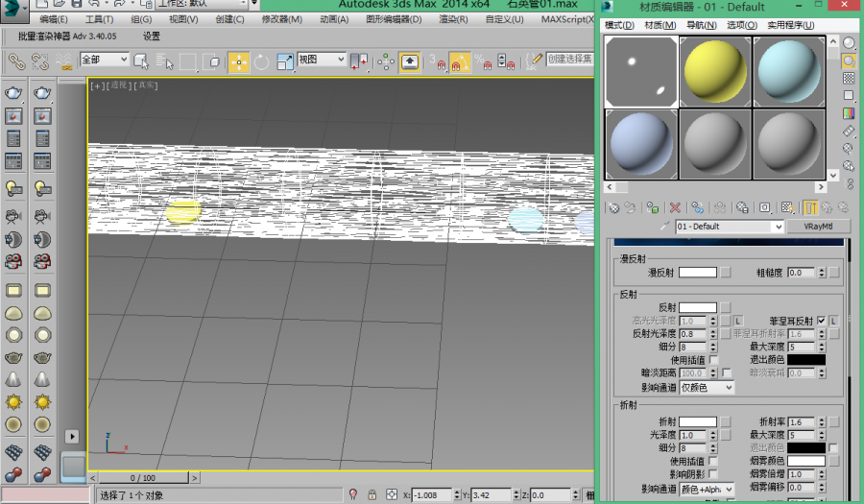The image size is (864, 504).
Task: Open the 全部 selection filter dropdown
Action: coord(105,60)
